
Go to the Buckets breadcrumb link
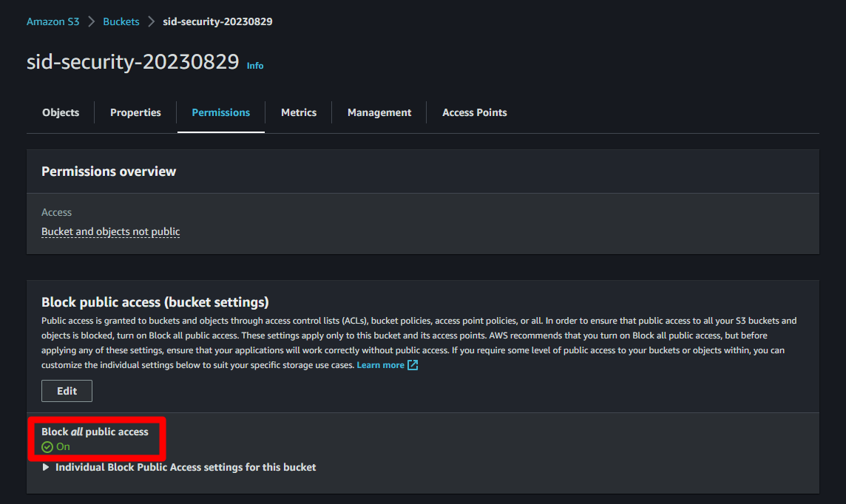pos(121,21)
